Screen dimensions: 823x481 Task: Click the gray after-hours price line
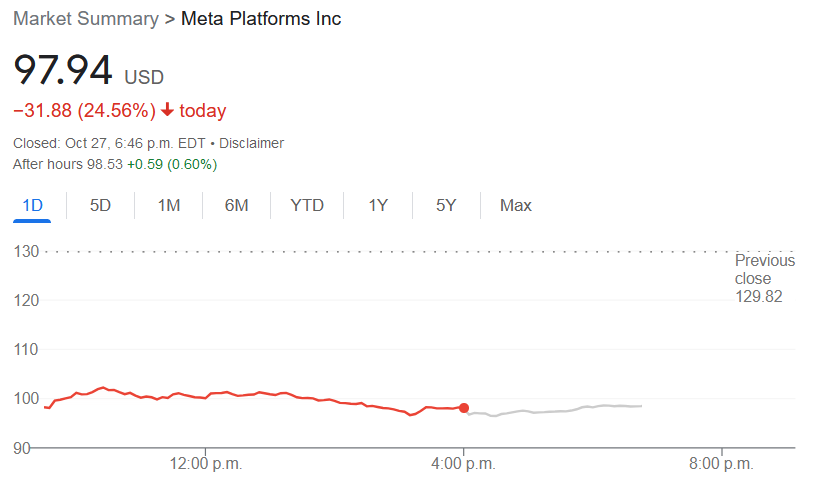555,410
